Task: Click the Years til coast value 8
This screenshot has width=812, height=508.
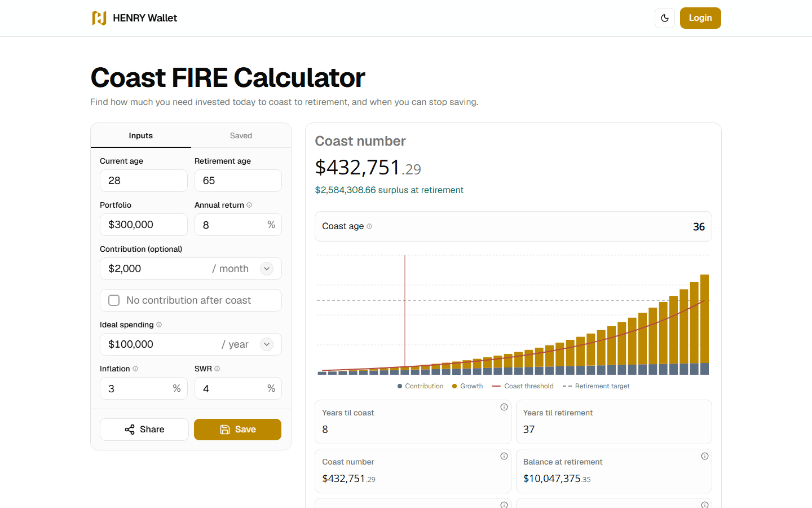Action: pos(325,430)
